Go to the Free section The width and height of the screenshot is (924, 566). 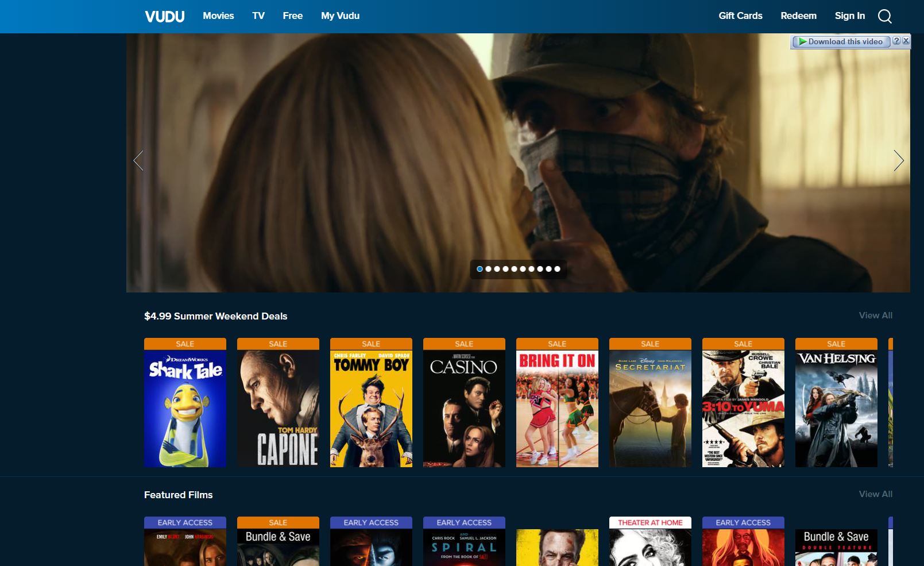(292, 16)
